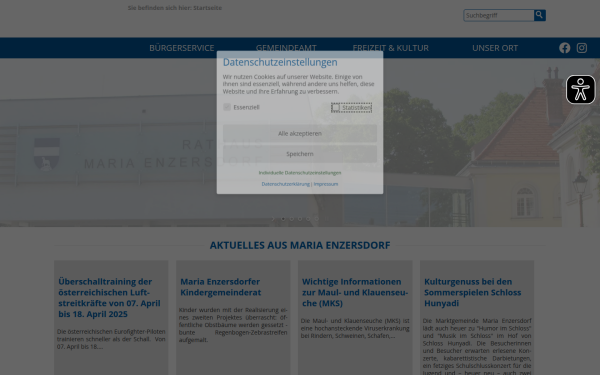
Task: Open the Datenschutzerklärung link
Action: tap(285, 184)
